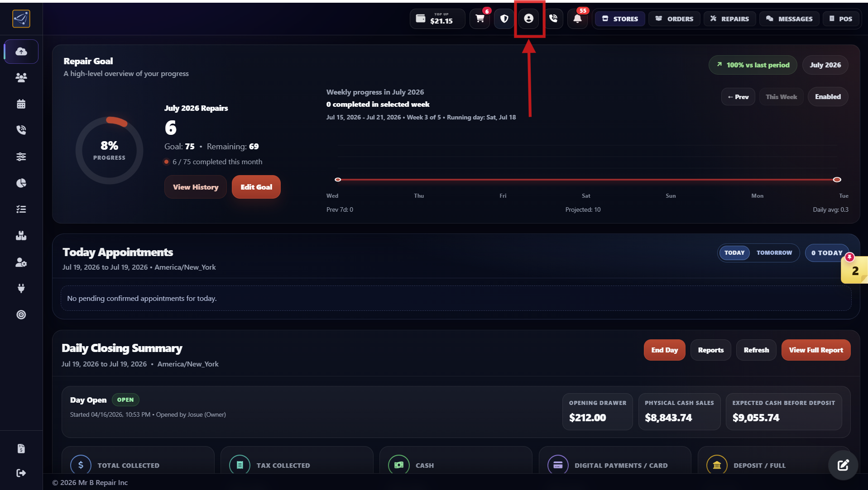This screenshot has height=490, width=868.
Task: Click the 100% vs last period badge
Action: [753, 65]
